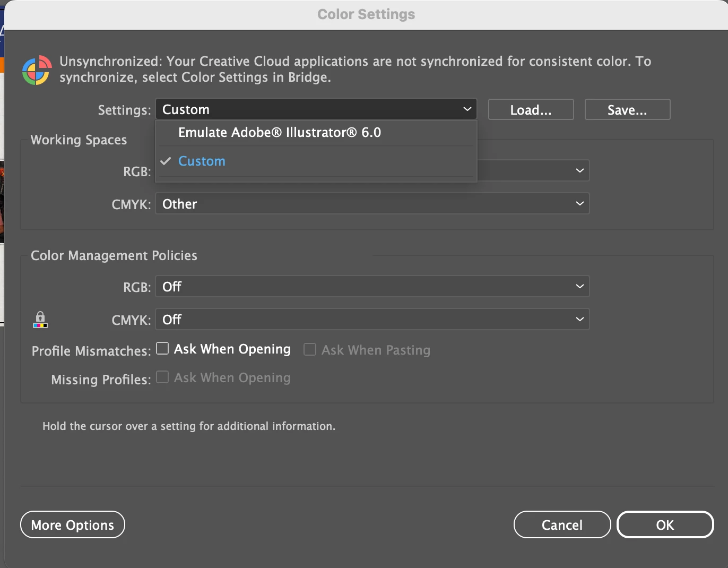This screenshot has width=728, height=568.
Task: Click the color sync status icon
Action: click(x=37, y=70)
